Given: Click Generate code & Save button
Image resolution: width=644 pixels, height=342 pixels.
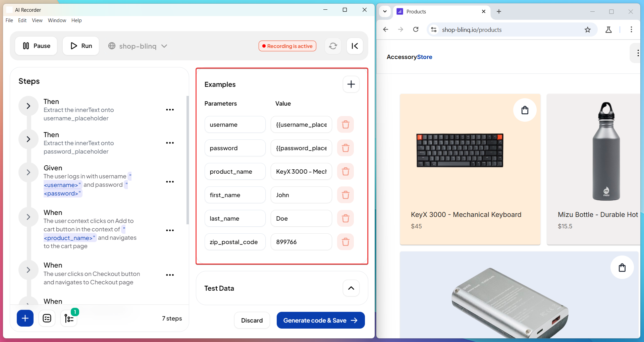Looking at the screenshot, I should tap(320, 321).
